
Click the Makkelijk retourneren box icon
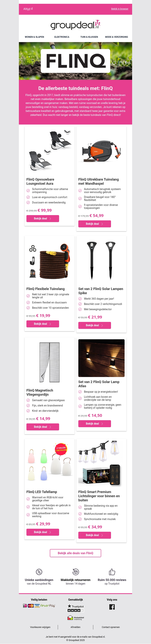75,572
